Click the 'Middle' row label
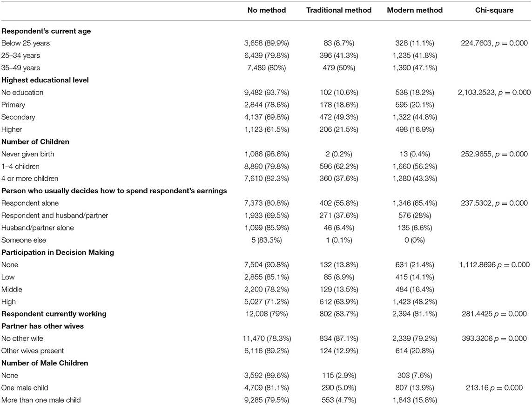The height and width of the screenshot is (405, 532). coord(12,289)
